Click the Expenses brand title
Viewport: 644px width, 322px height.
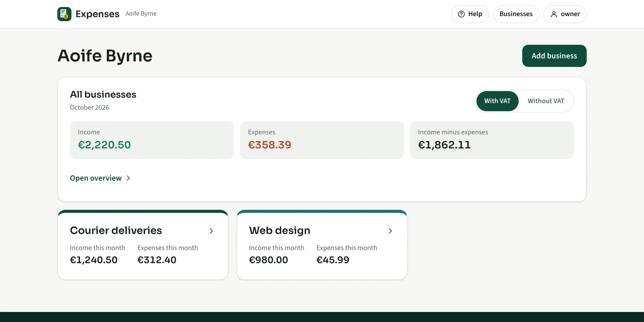point(97,14)
